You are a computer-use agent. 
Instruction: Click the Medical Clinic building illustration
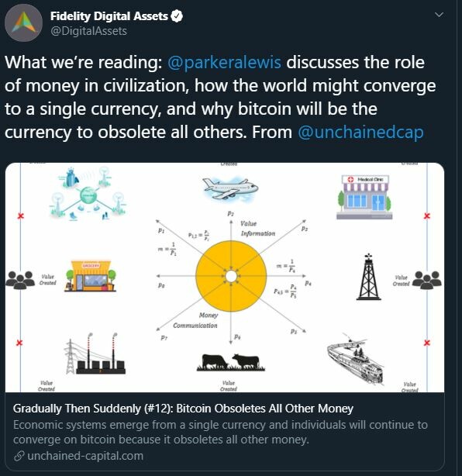point(364,197)
